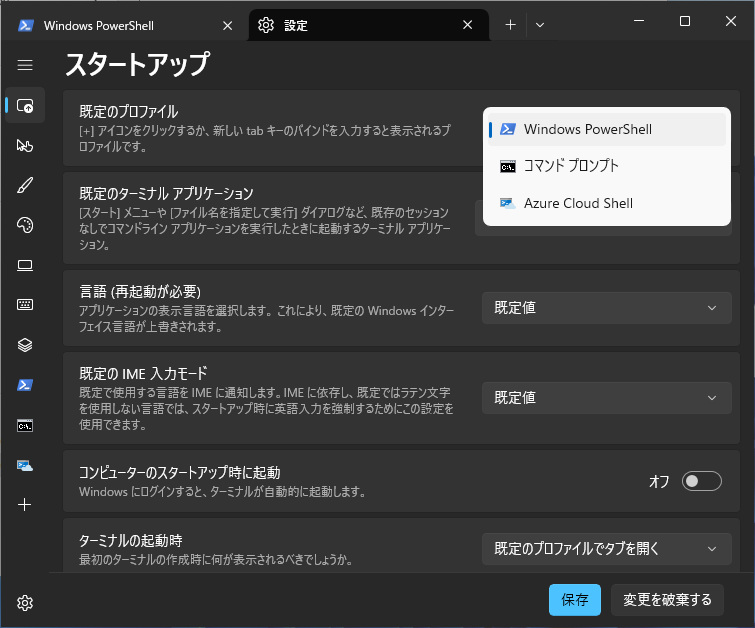Open the ターミナルの起動時 dropdown
This screenshot has height=628, width=755.
point(607,549)
